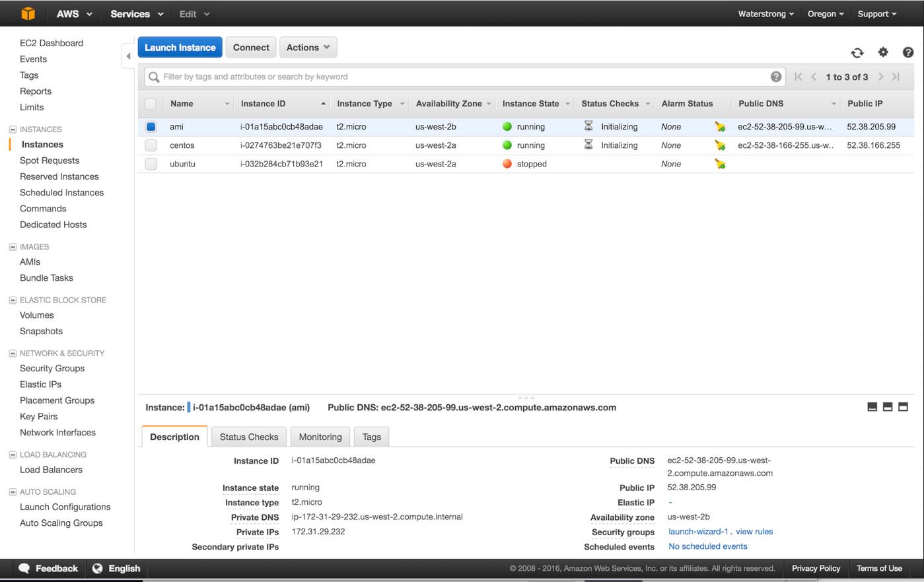Image resolution: width=924 pixels, height=582 pixels.
Task: Click the hourglass icon in the centos row
Action: [588, 144]
